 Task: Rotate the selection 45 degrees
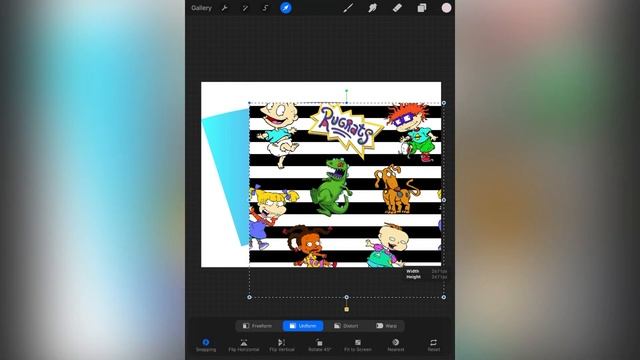pyautogui.click(x=320, y=345)
